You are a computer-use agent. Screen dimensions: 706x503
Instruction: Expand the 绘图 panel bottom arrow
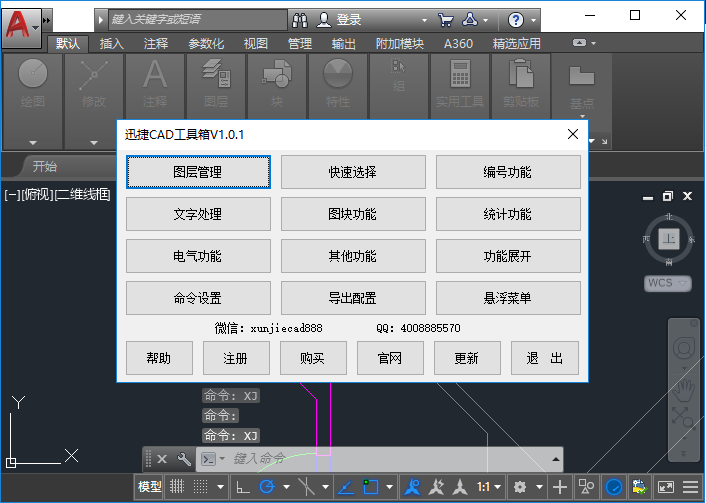[x=33, y=143]
